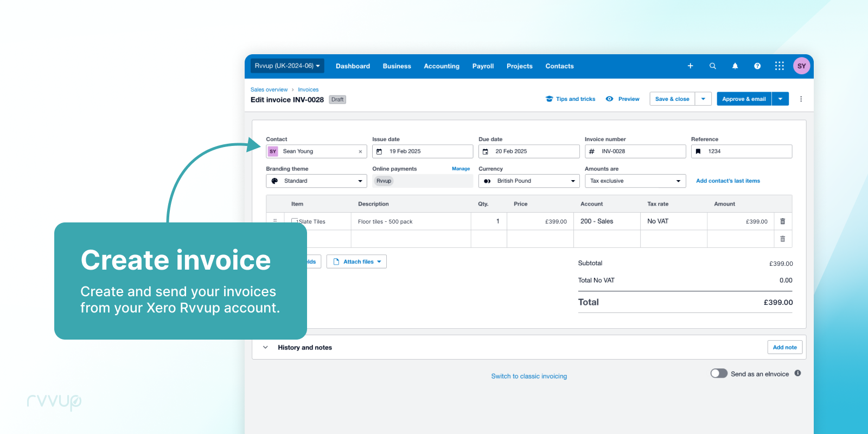Open the apps grid menu

780,66
